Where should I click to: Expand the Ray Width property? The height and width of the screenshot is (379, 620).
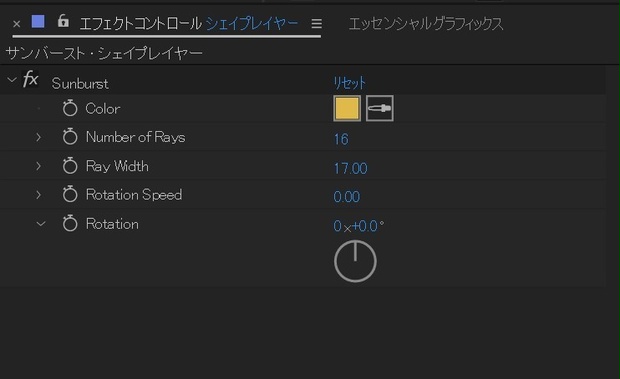coord(38,166)
